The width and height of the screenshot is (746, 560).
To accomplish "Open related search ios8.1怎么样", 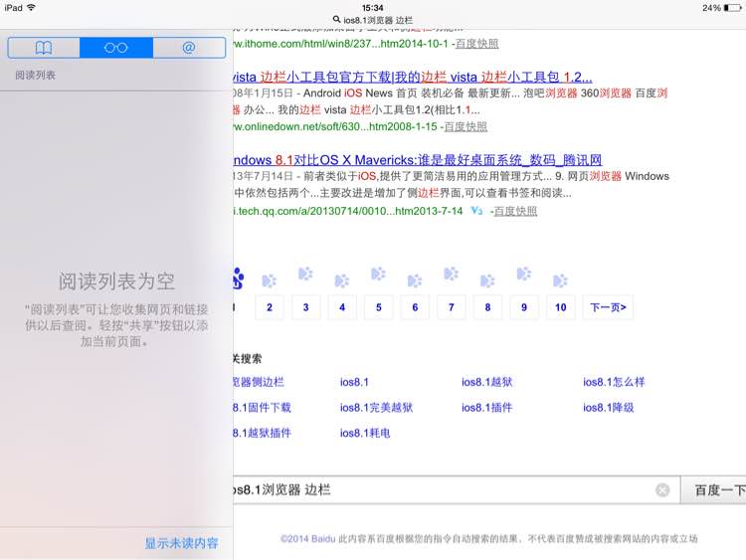I will (614, 382).
